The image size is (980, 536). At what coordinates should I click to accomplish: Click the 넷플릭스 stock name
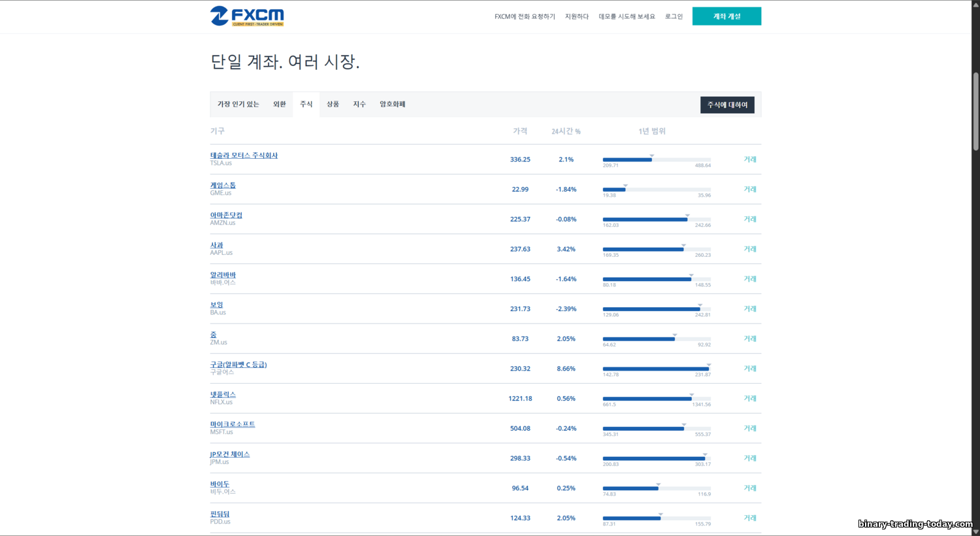(x=223, y=395)
